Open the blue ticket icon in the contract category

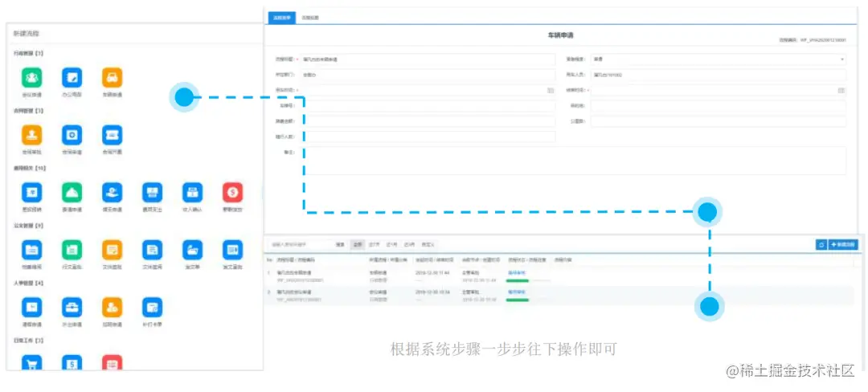(113, 135)
